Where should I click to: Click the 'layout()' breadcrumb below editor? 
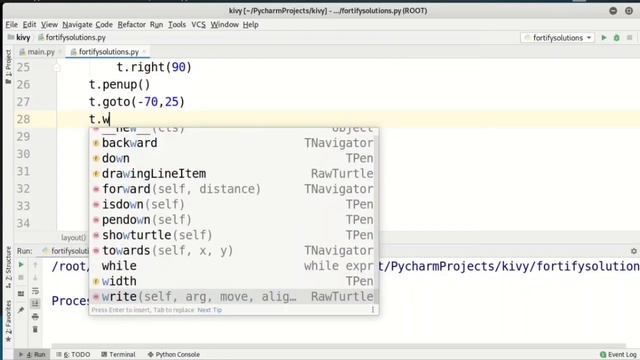73,237
